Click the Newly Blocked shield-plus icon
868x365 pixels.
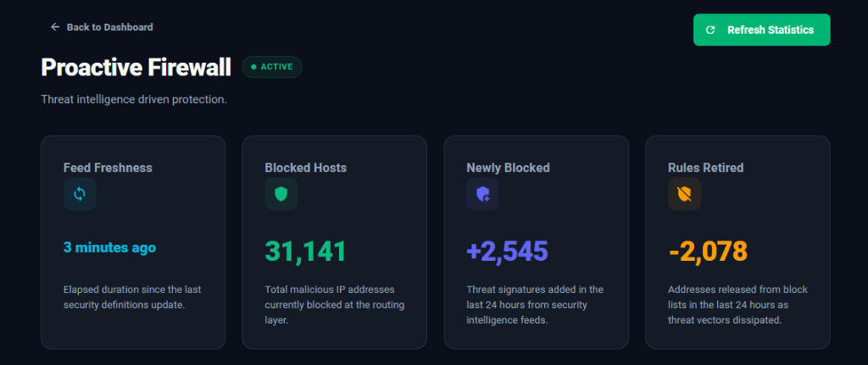(x=482, y=194)
